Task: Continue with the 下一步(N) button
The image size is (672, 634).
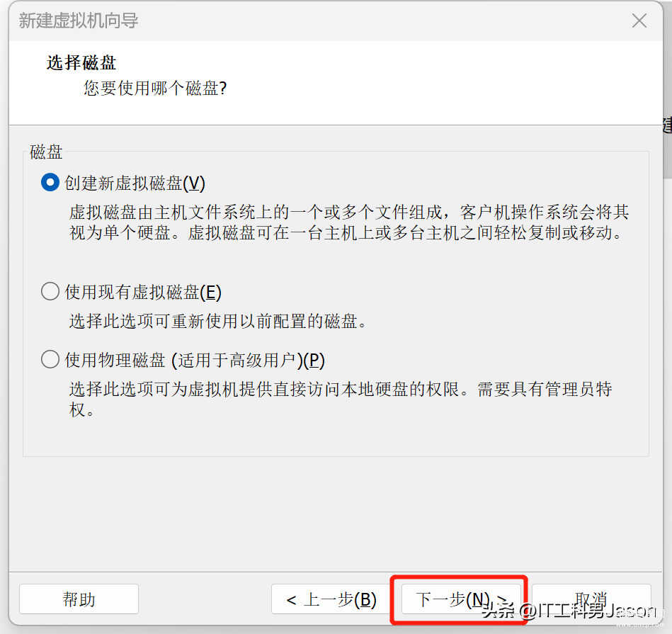Action: (x=461, y=599)
